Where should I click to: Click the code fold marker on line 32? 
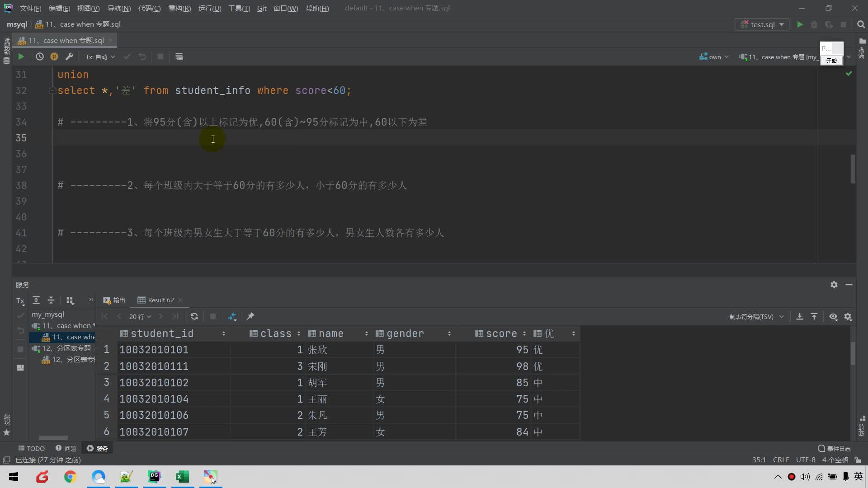pyautogui.click(x=52, y=91)
